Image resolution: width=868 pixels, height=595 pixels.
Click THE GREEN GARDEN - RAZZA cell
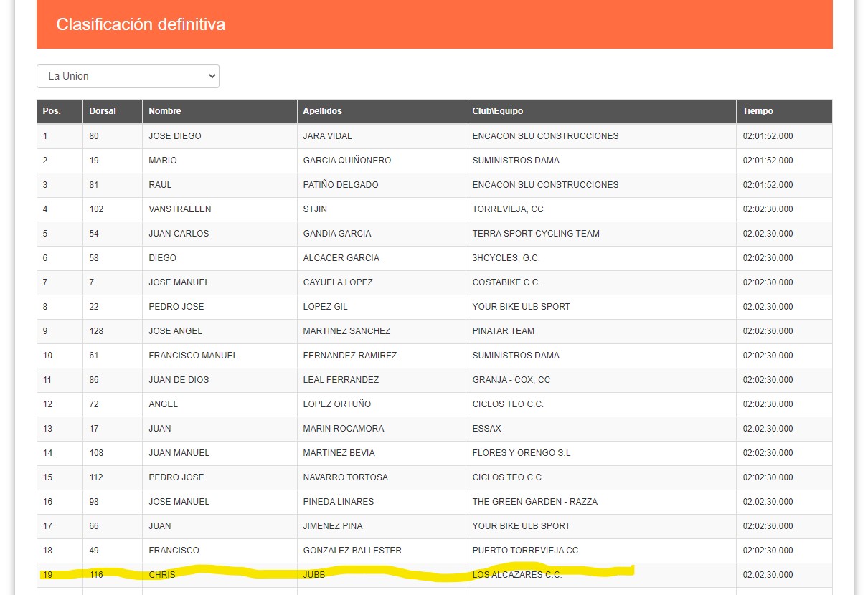click(535, 502)
